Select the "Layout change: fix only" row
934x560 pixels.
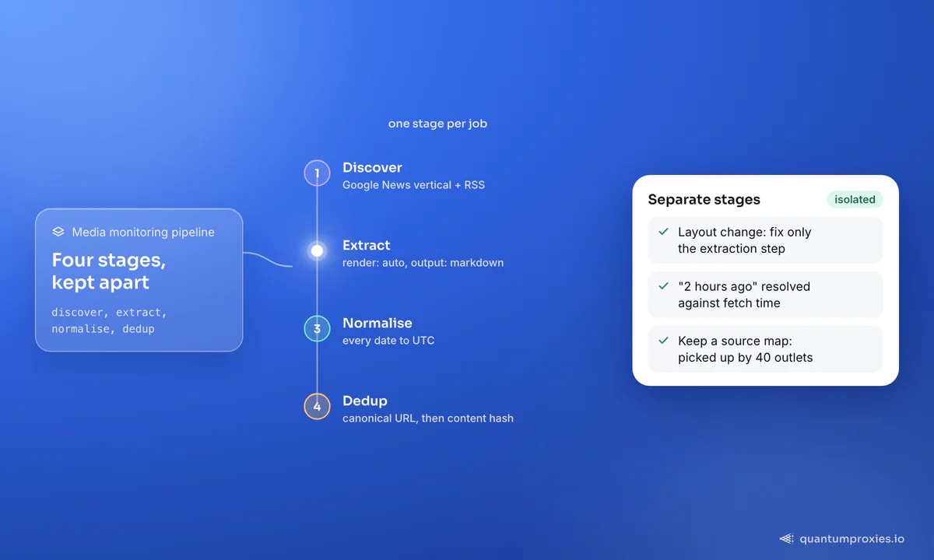[x=765, y=240]
